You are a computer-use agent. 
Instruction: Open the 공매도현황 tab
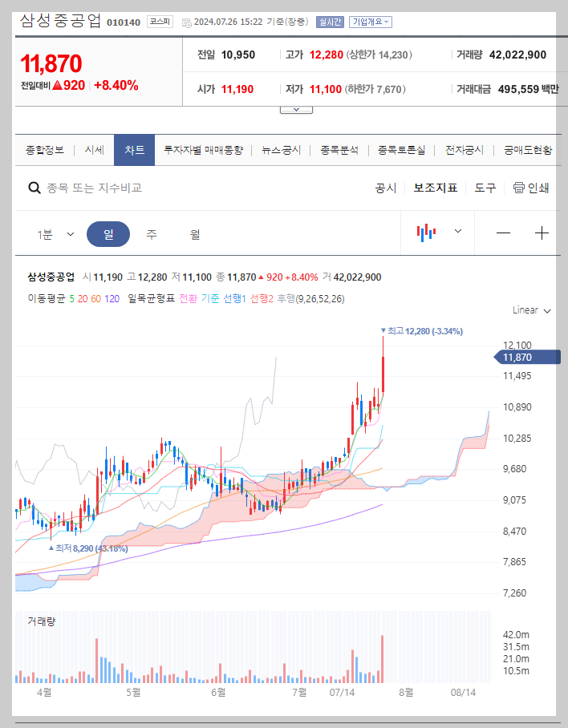528,150
